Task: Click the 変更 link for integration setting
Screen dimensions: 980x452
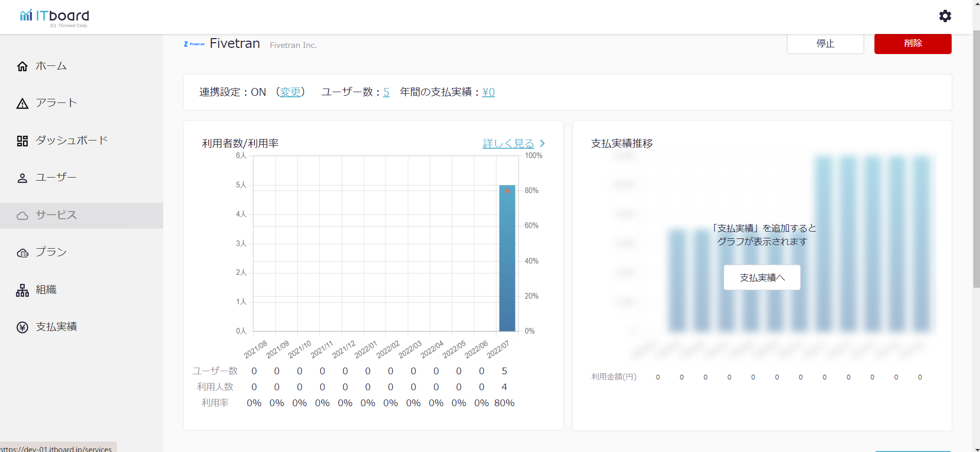Action: 290,92
